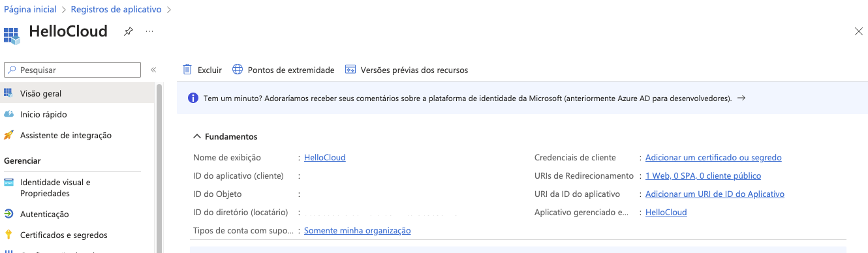This screenshot has width=868, height=253.
Task: Open the more options ellipsis beside HelloCloud
Action: pos(149,31)
